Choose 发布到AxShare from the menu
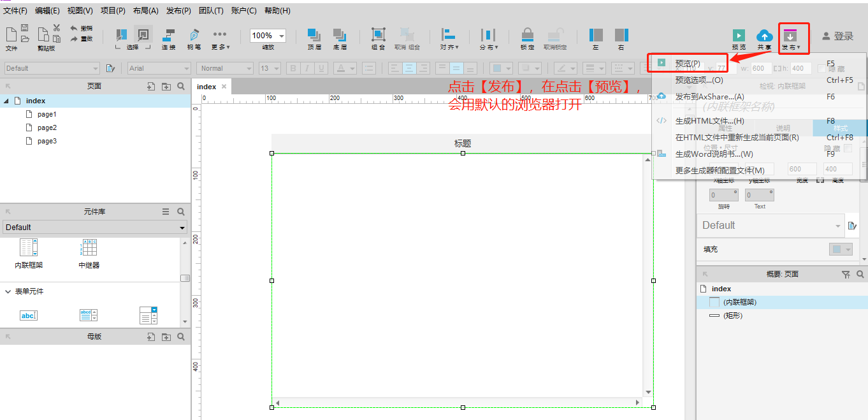Viewport: 868px width, 420px height. click(710, 96)
